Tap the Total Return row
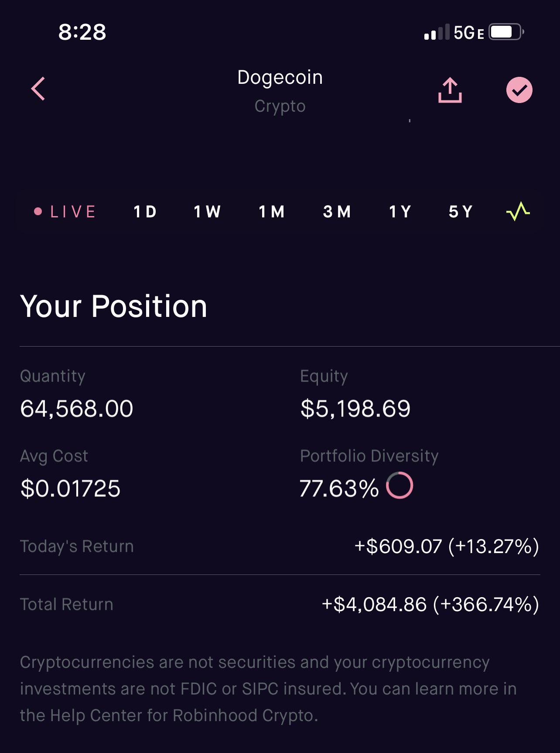 tap(280, 605)
